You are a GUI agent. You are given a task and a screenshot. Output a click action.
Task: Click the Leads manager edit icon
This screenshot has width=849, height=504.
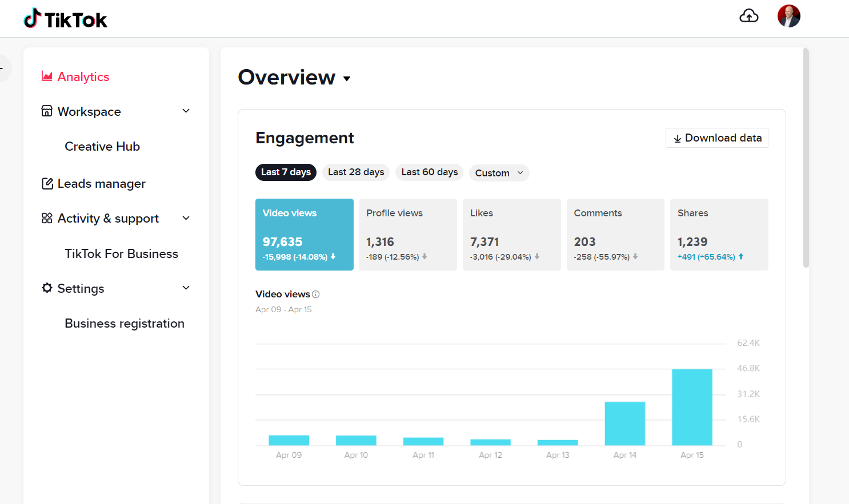47,183
